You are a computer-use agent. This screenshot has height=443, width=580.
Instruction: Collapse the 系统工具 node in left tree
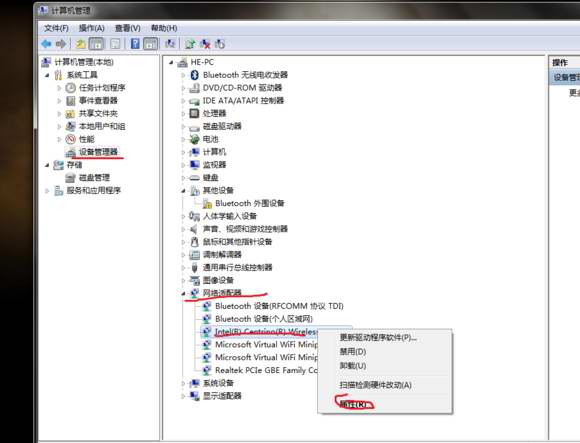(47, 75)
